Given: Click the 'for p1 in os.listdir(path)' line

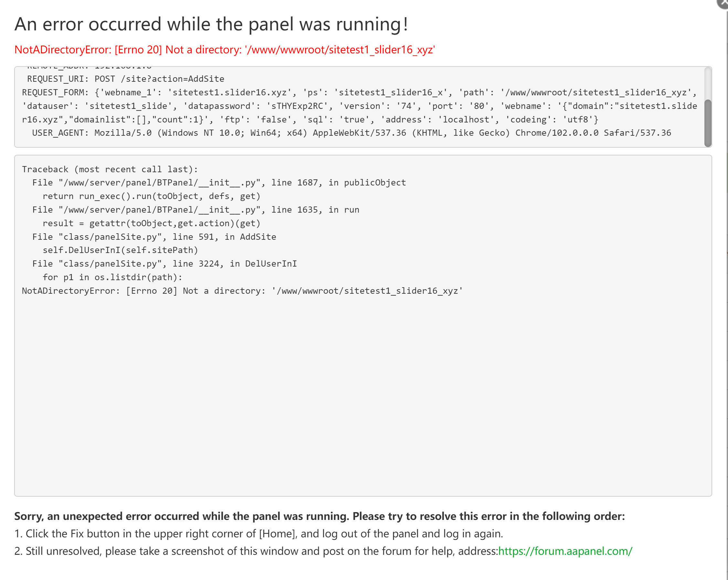Looking at the screenshot, I should tap(112, 278).
